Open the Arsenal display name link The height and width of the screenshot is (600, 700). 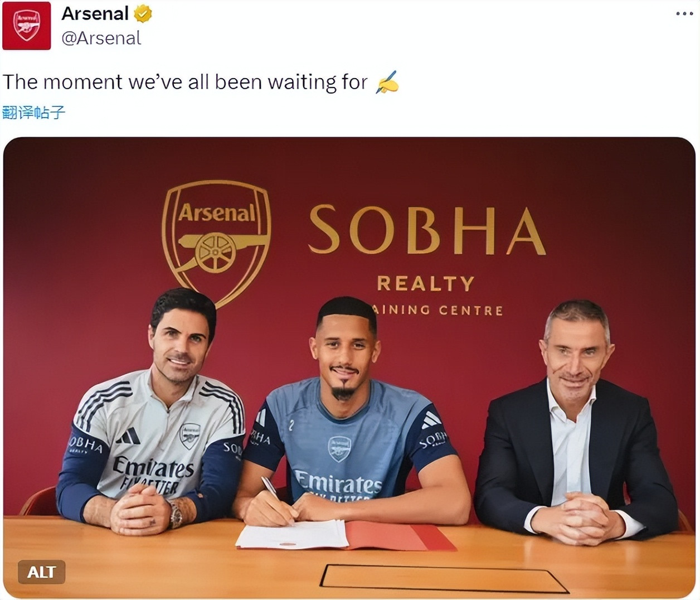coord(95,13)
